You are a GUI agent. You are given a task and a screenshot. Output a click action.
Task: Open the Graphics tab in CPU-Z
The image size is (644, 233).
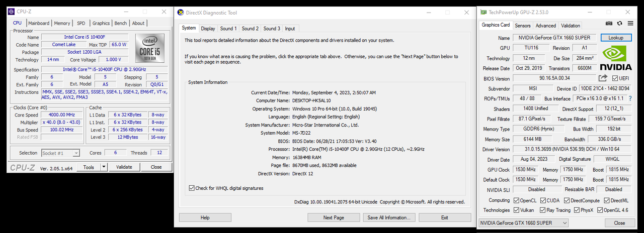[101, 23]
